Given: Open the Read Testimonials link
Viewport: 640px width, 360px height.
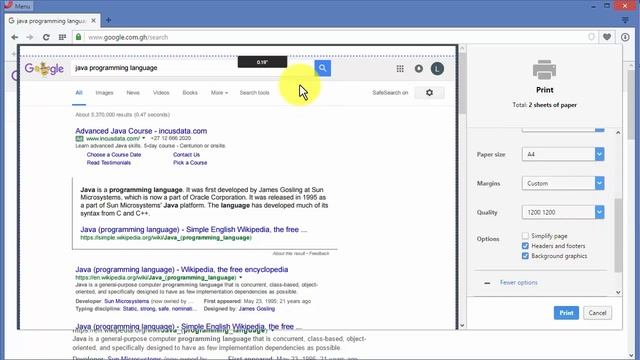Looking at the screenshot, I should (x=109, y=162).
